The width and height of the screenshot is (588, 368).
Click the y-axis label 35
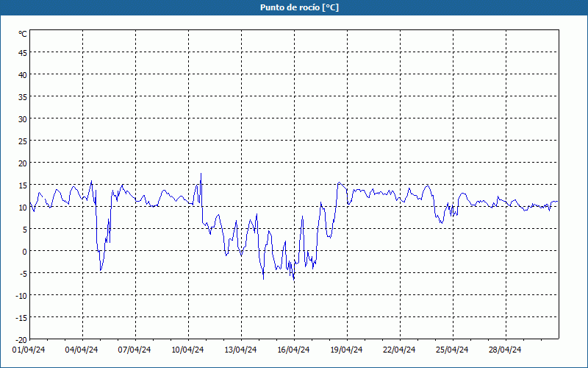click(x=23, y=97)
